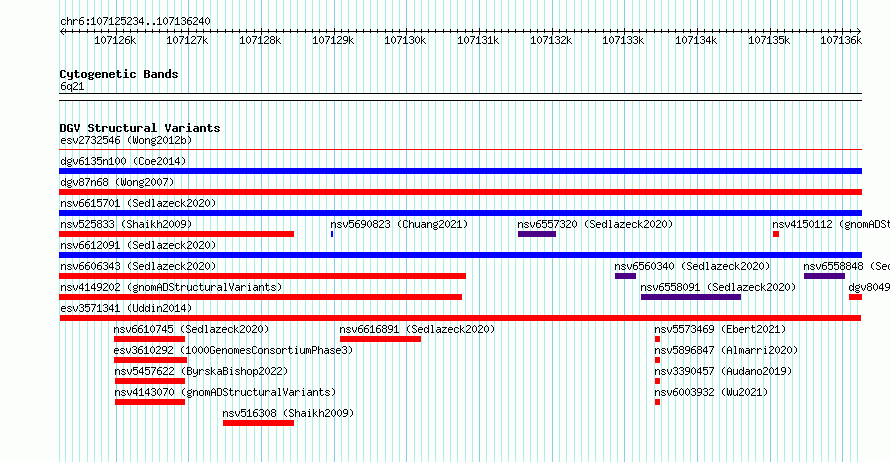The image size is (890, 462).
Task: Select the nsv525833 (Shaikh2009) red bar
Action: (177, 234)
